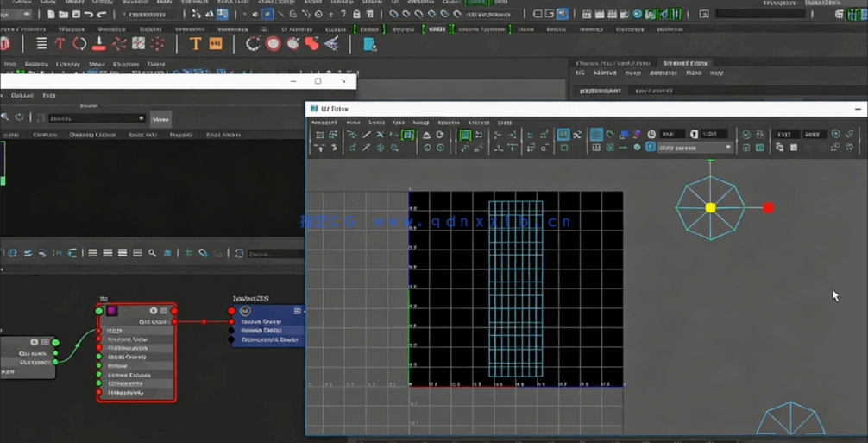
Task: Click the open folder icon in top toolbar
Action: (x=64, y=15)
